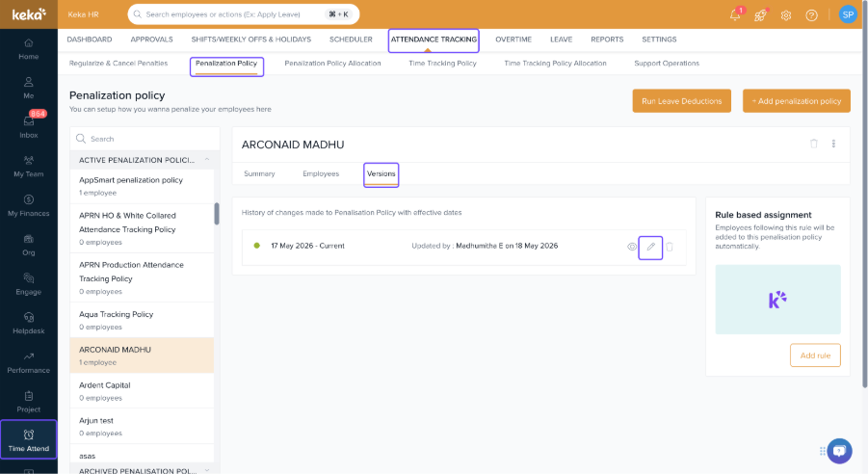Click the employee search field in top bar
Viewport: 868px width, 474px height.
point(244,14)
